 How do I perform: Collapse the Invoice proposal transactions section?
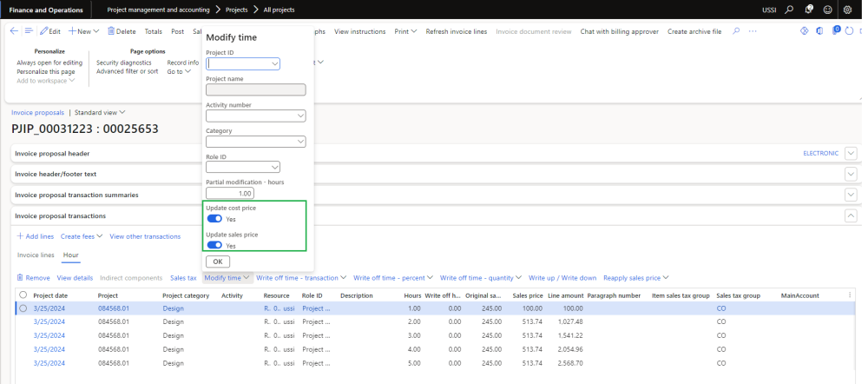click(x=851, y=215)
